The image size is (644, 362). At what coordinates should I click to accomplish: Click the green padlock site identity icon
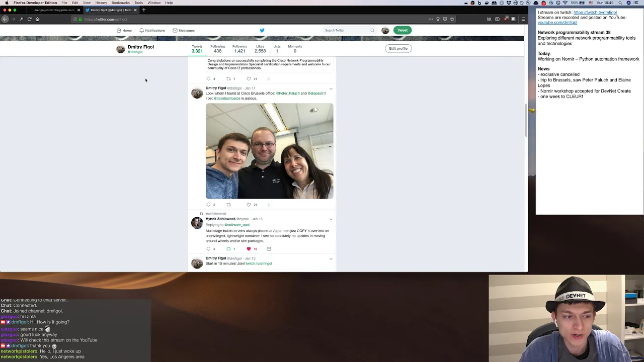pyautogui.click(x=80, y=19)
